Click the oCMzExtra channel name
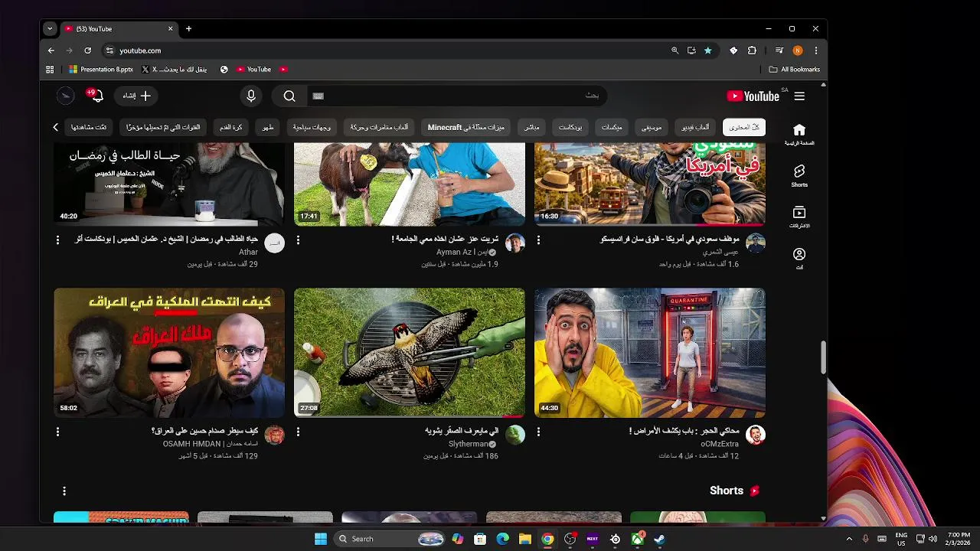 pyautogui.click(x=720, y=444)
